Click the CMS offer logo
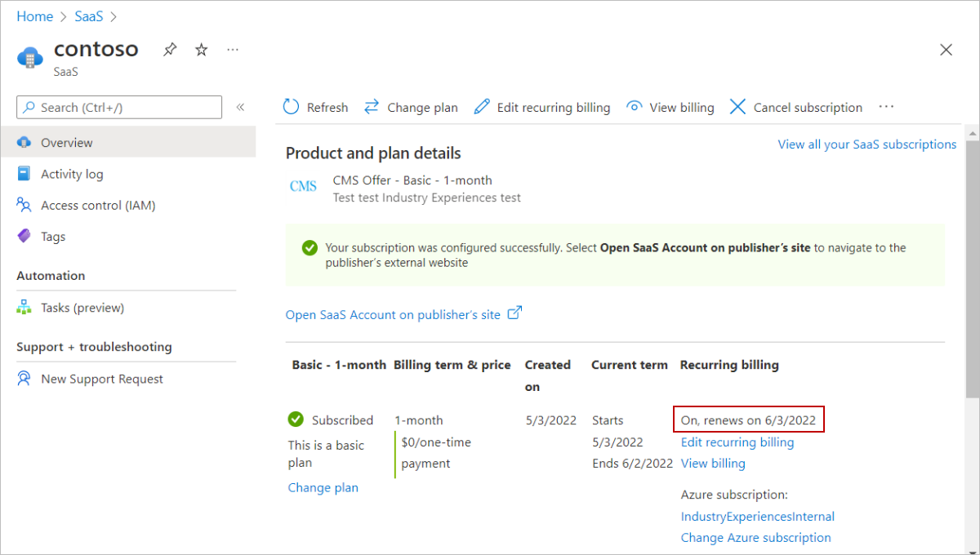Viewport: 980px width, 555px height. [303, 186]
